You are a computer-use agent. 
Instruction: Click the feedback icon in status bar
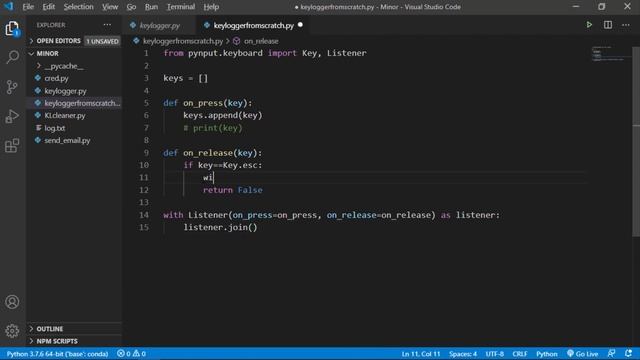coord(611,353)
